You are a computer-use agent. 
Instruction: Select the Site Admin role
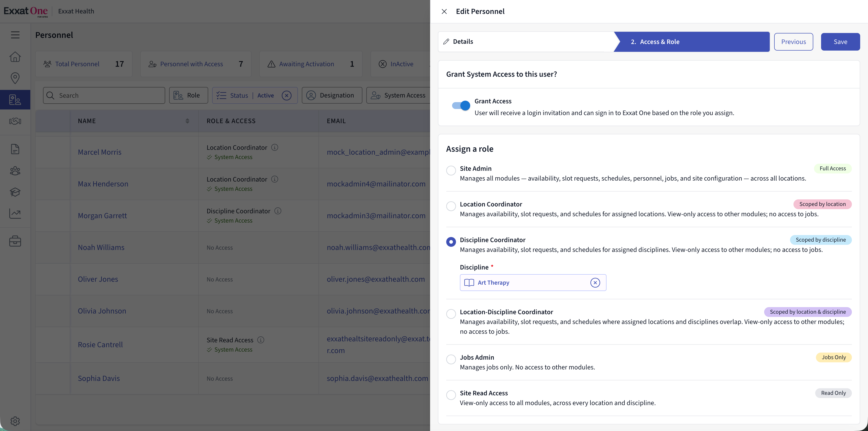[451, 170]
